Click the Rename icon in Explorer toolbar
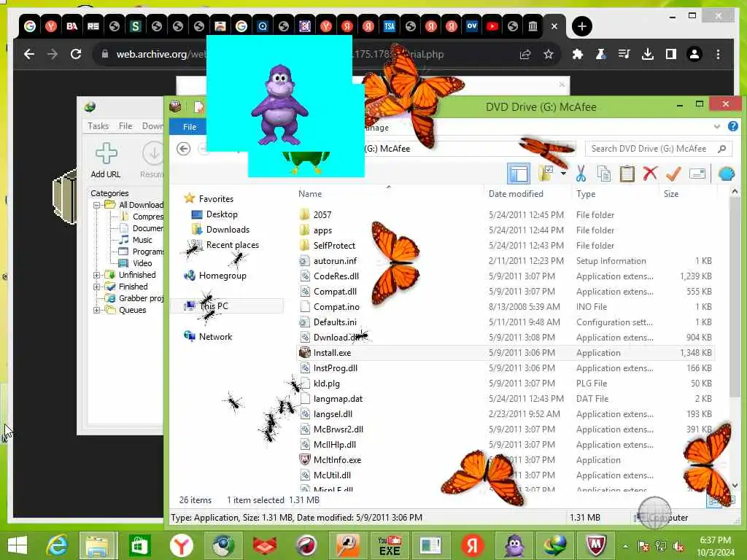 coord(697,174)
